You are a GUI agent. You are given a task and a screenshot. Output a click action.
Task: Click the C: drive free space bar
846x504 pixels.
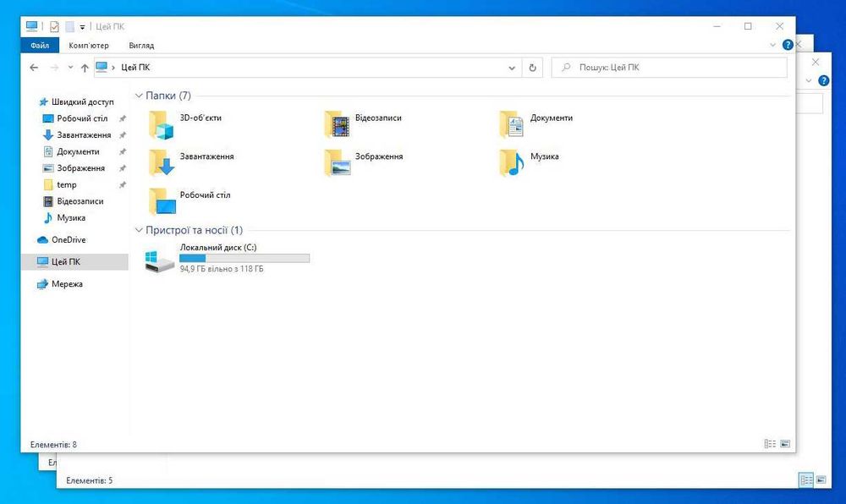(244, 258)
